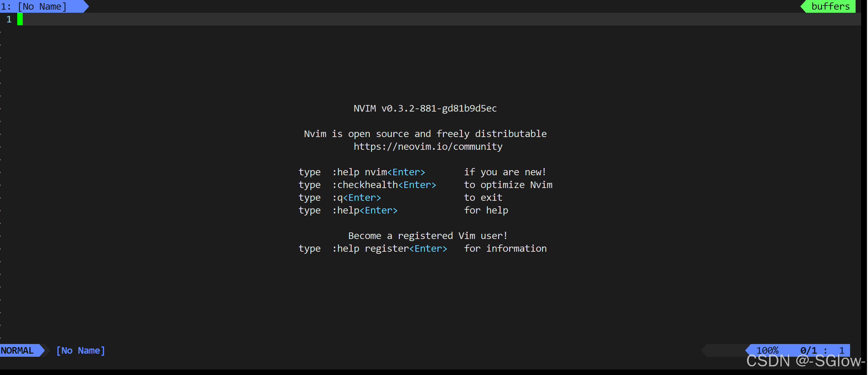Place cursor on line number 1
The width and height of the screenshot is (868, 375).
[x=9, y=19]
